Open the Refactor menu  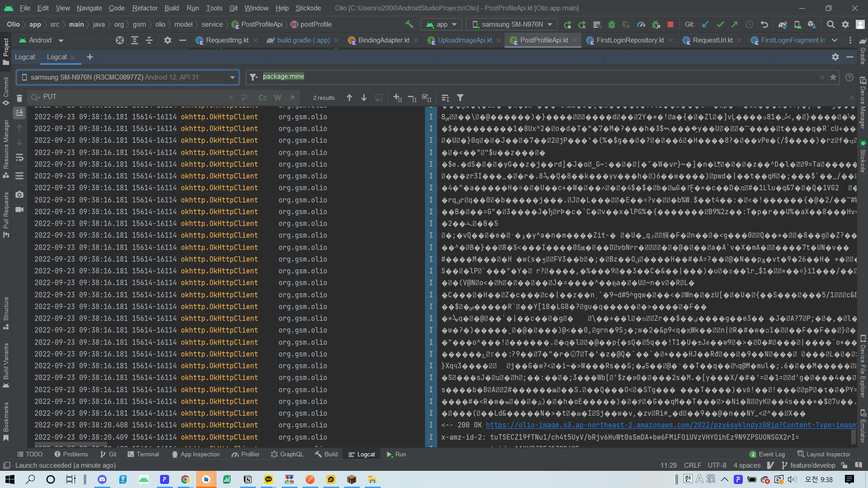(145, 8)
